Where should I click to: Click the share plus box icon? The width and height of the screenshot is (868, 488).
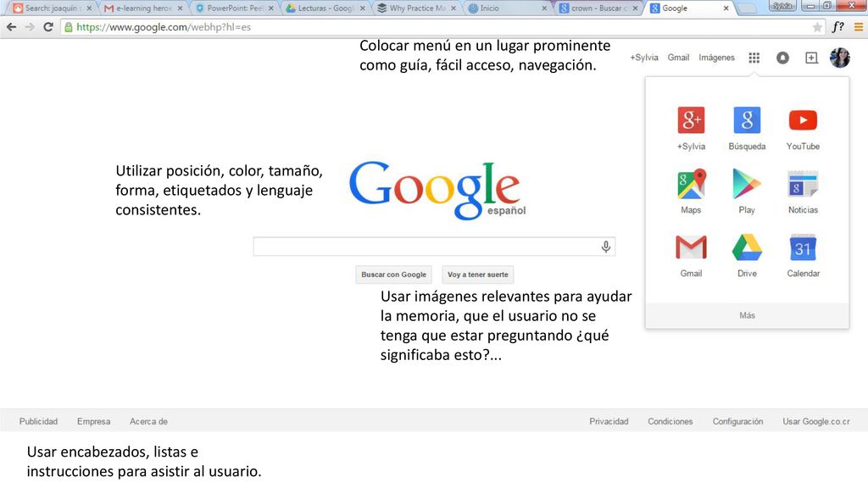point(811,58)
